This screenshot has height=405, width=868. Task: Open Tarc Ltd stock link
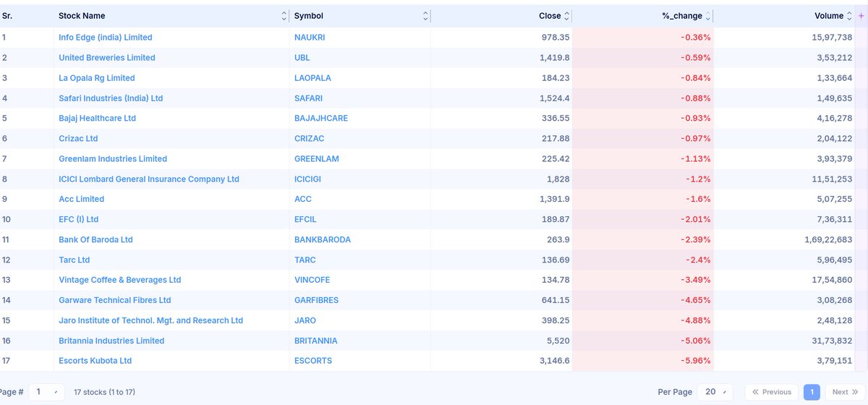tap(75, 260)
